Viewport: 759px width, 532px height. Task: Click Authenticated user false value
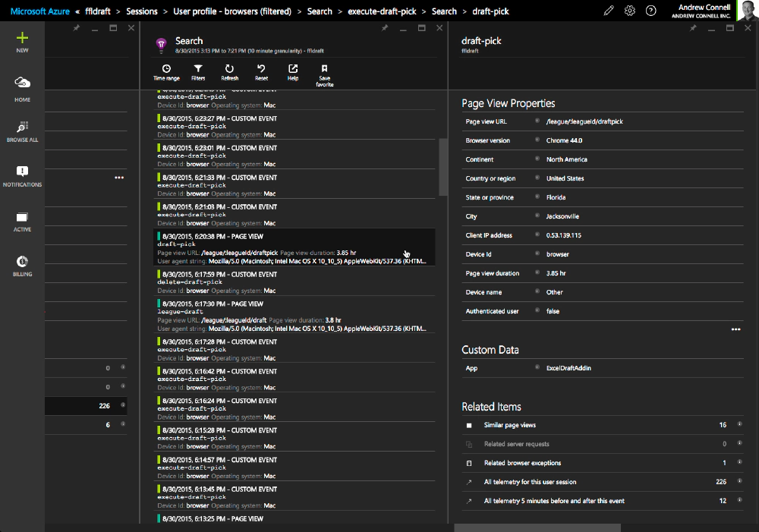553,311
